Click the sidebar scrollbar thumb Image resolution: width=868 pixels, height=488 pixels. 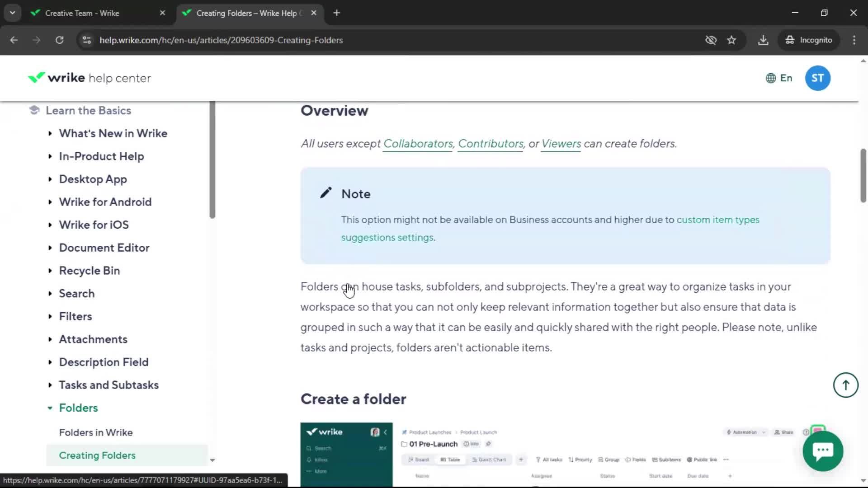[x=212, y=160]
